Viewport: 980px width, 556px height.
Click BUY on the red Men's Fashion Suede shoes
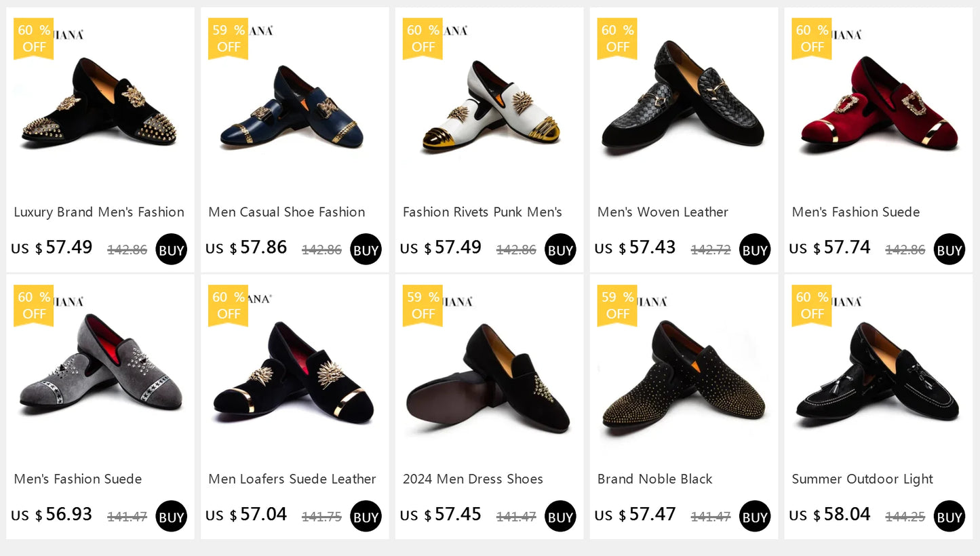click(949, 249)
